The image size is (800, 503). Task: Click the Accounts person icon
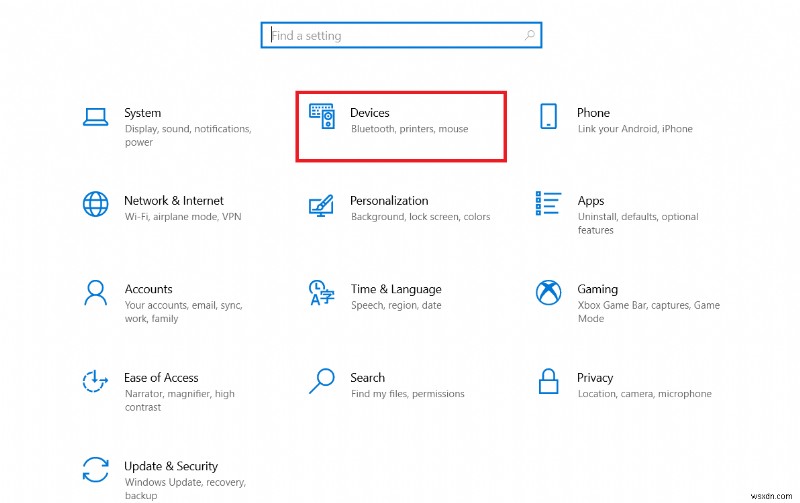point(95,293)
